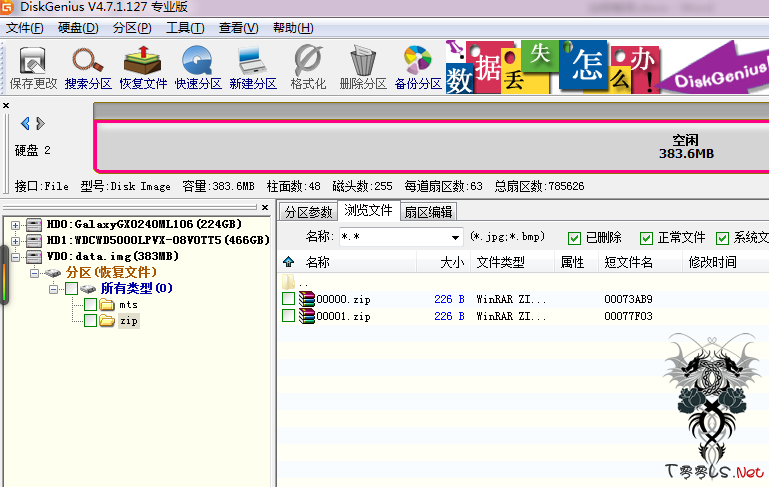Click the Save Changes (保存更改) toolbar icon
Screen dimensions: 769x487
pos(33,67)
